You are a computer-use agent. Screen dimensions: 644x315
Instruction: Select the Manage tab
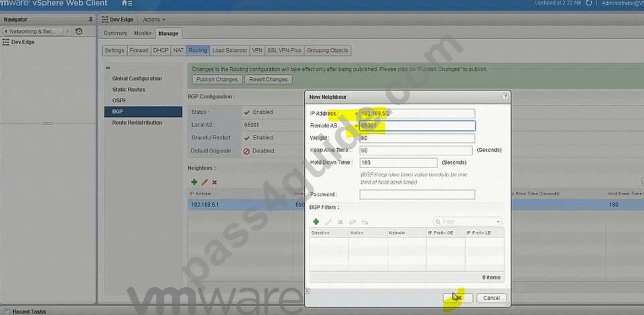click(x=168, y=33)
